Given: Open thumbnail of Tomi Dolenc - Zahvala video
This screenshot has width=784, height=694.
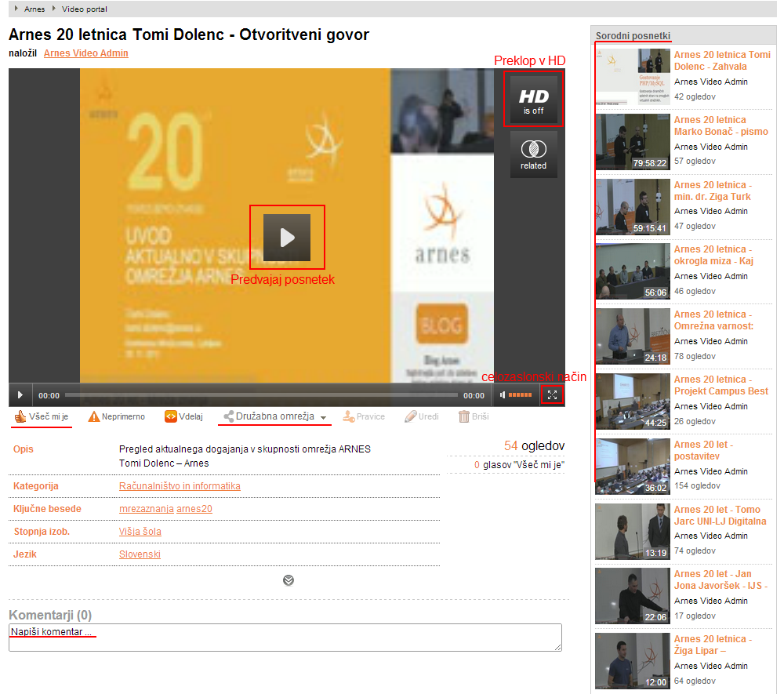Looking at the screenshot, I should [x=633, y=77].
